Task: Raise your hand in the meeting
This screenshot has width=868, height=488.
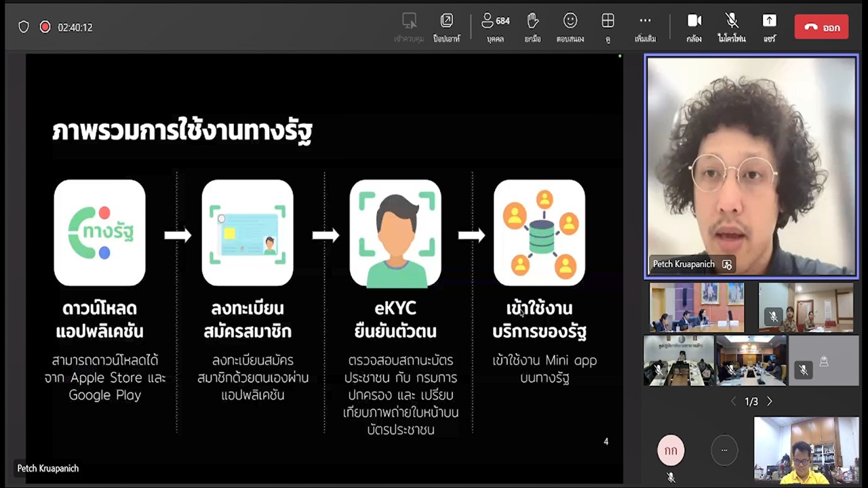Action: (x=532, y=27)
